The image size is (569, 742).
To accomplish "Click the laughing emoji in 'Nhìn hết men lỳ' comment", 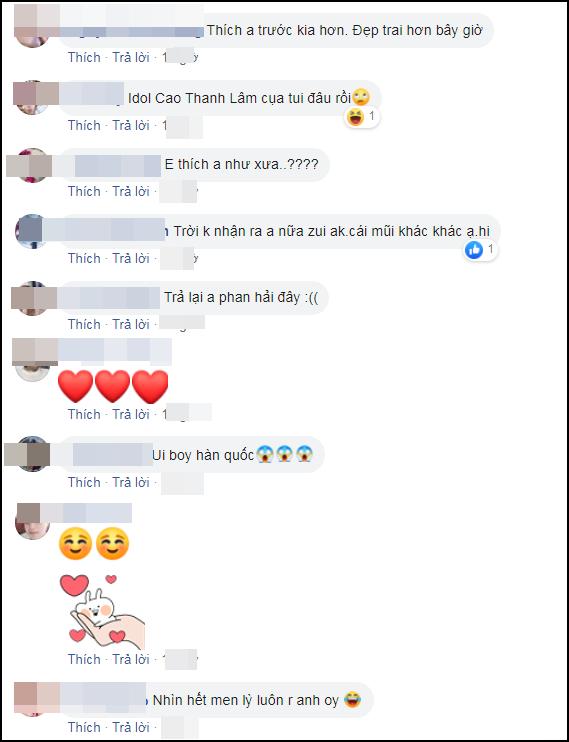I will (352, 700).
